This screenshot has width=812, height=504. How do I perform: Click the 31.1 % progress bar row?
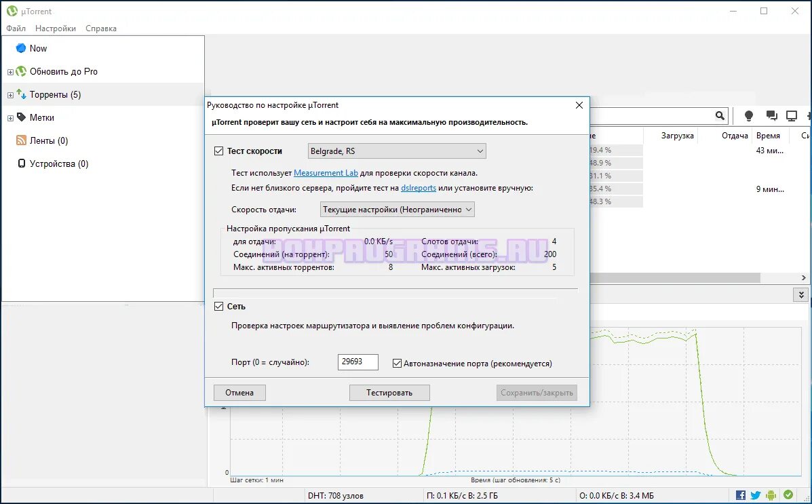coord(616,176)
